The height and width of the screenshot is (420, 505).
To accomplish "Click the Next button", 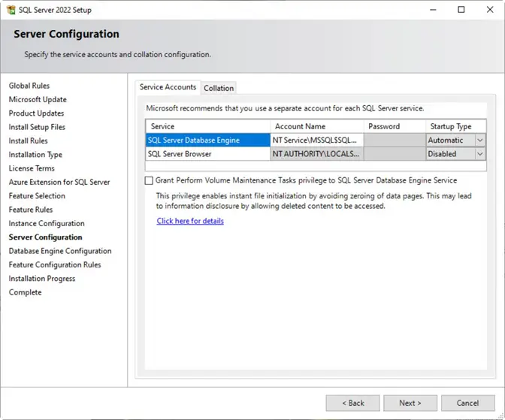I will [410, 403].
